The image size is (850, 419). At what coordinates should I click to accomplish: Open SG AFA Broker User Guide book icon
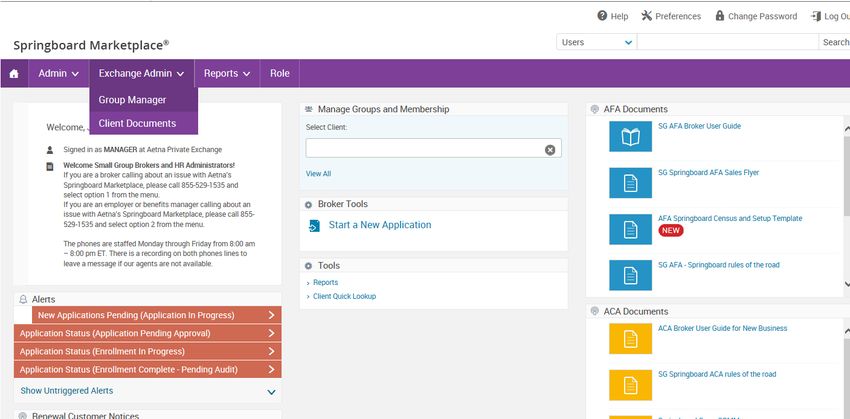click(630, 137)
